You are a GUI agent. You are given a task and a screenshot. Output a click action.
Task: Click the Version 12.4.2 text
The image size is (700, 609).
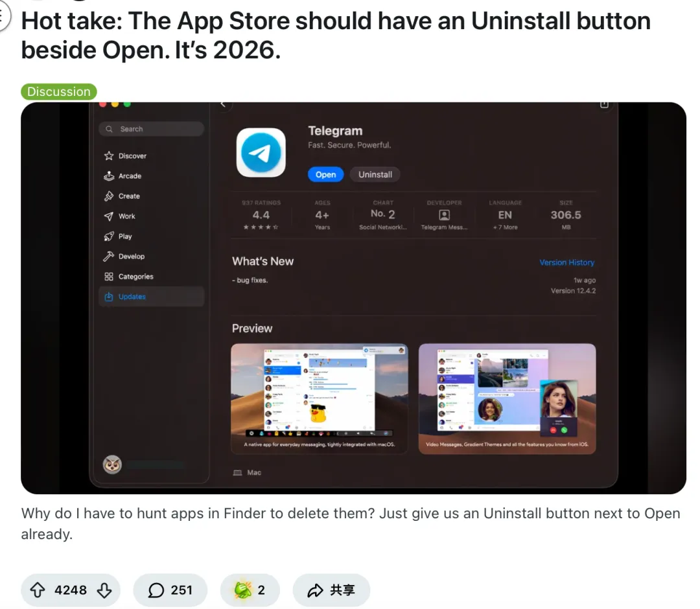pyautogui.click(x=573, y=291)
